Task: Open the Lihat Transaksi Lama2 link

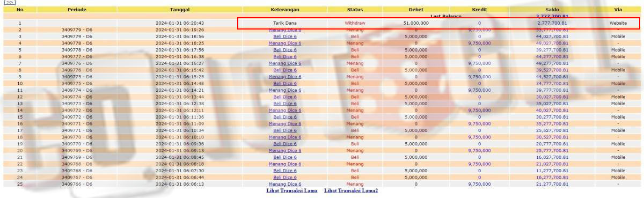Action: [351, 190]
